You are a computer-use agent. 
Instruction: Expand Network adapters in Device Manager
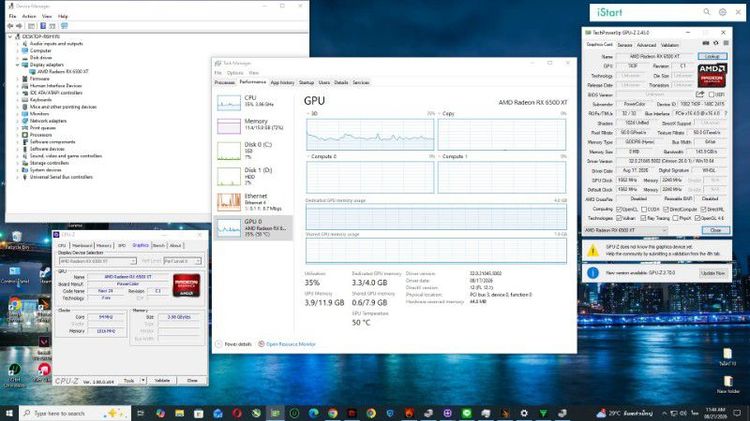click(18, 121)
